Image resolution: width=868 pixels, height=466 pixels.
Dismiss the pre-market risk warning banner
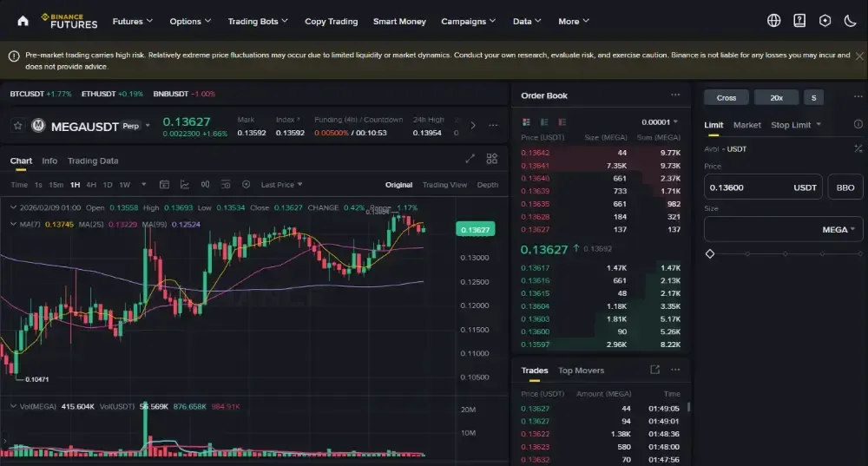859,56
